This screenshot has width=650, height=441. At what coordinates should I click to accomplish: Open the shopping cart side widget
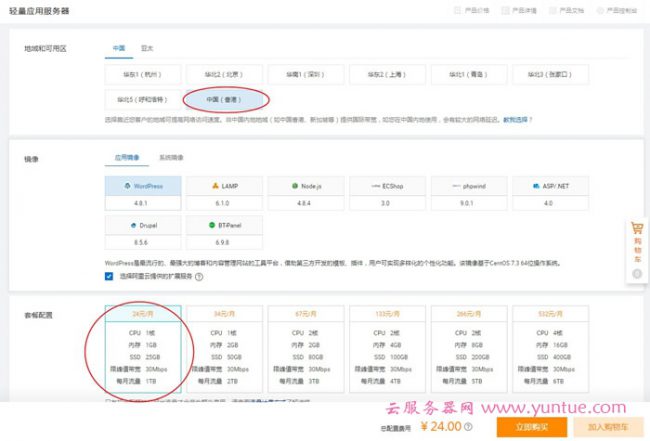click(637, 243)
